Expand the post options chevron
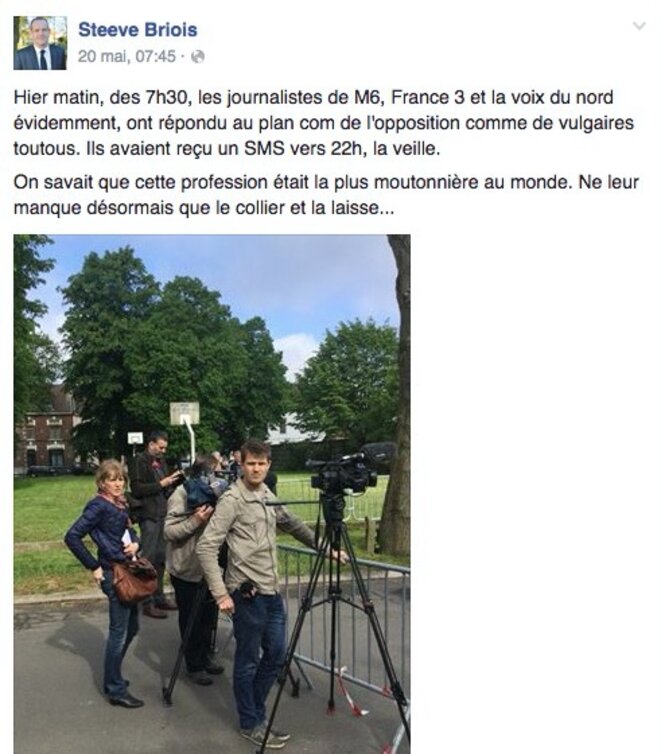Screen dimensions: 661x754 [x=639, y=26]
